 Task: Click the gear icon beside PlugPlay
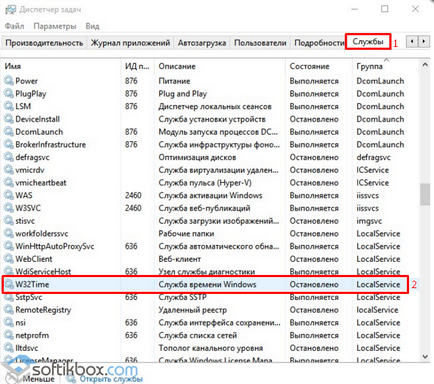[x=8, y=93]
